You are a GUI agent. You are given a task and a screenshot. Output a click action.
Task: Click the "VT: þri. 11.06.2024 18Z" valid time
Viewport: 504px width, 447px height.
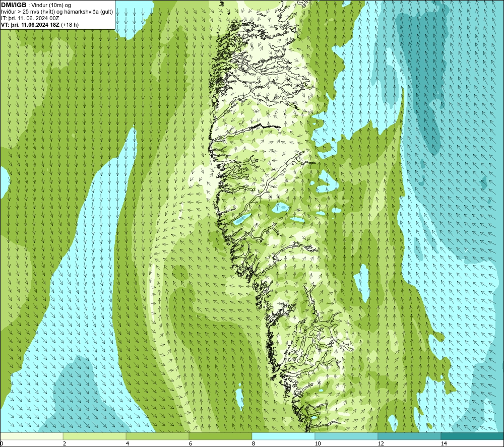click(x=30, y=25)
